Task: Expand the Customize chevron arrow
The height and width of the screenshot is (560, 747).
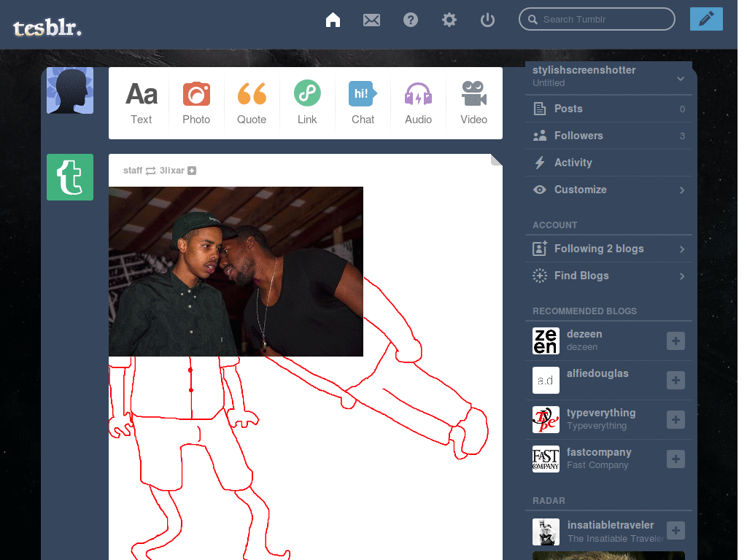Action: click(682, 190)
